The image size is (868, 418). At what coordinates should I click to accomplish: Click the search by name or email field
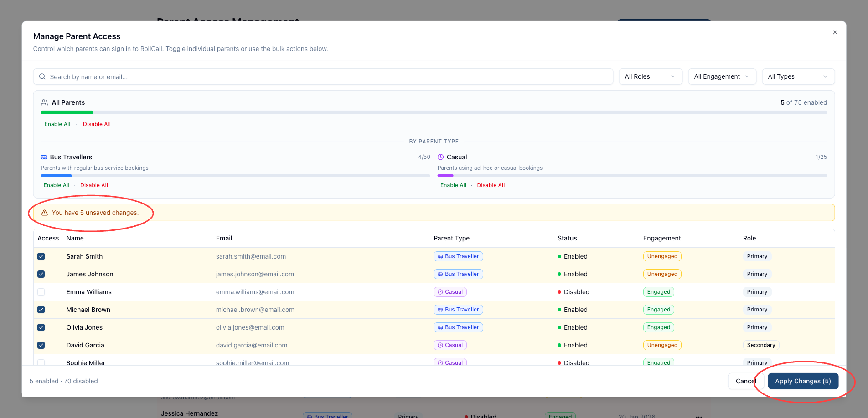[328, 76]
